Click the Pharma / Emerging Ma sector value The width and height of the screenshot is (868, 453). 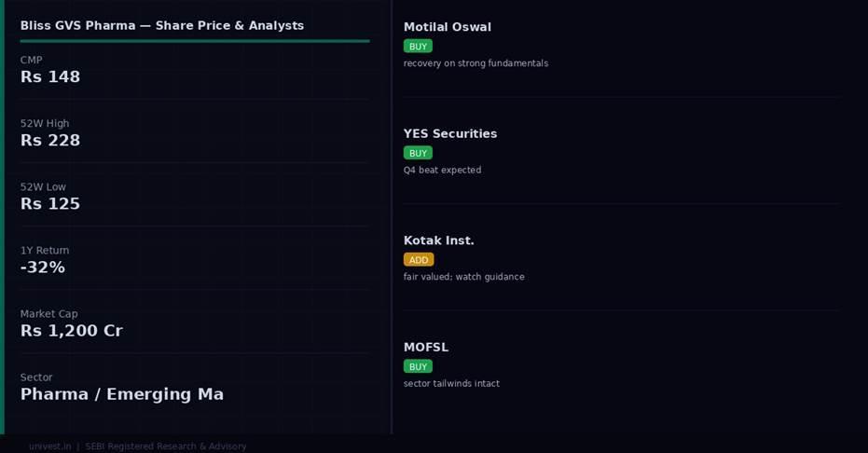(122, 394)
